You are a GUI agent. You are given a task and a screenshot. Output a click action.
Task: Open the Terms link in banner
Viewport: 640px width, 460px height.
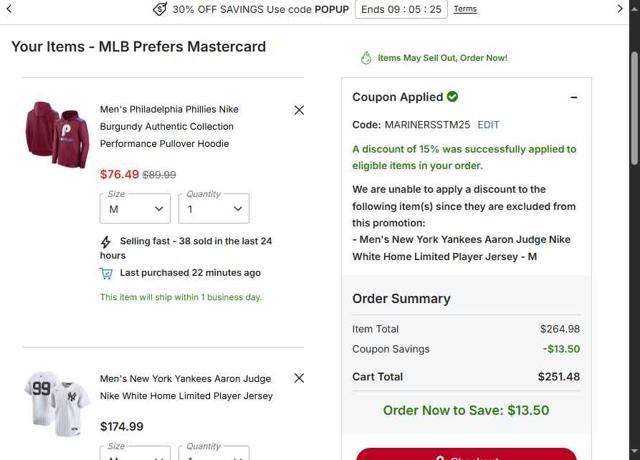pyautogui.click(x=465, y=9)
